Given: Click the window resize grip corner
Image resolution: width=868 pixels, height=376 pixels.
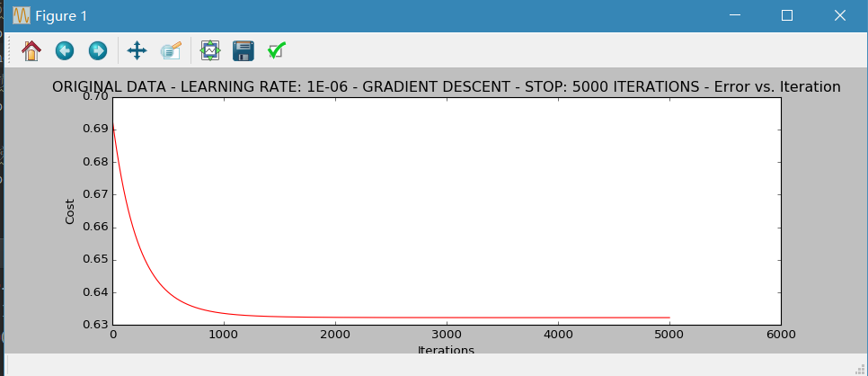Looking at the screenshot, I should tap(861, 369).
